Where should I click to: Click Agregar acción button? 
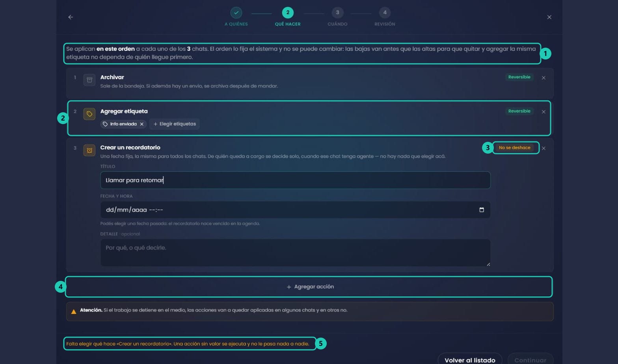pos(310,287)
